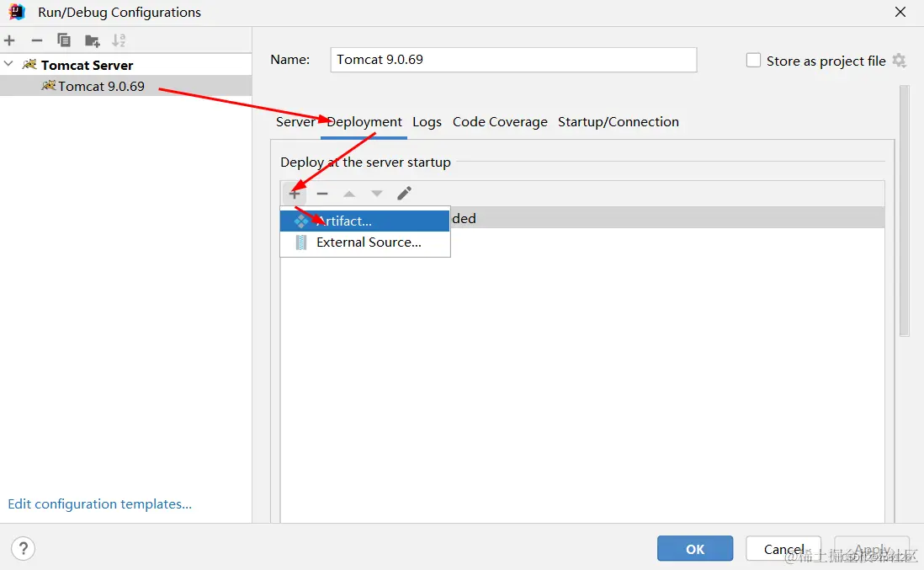Collapse the Tomcat Server tree node
Viewport: 924px width, 570px height.
[x=8, y=64]
